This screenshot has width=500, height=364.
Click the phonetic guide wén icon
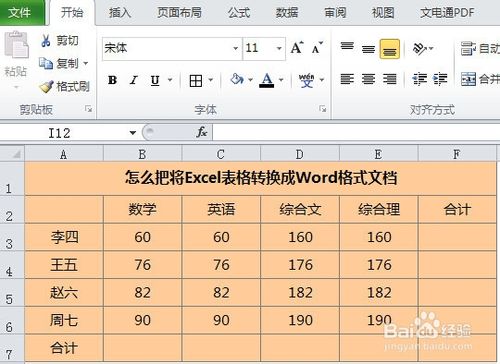306,80
